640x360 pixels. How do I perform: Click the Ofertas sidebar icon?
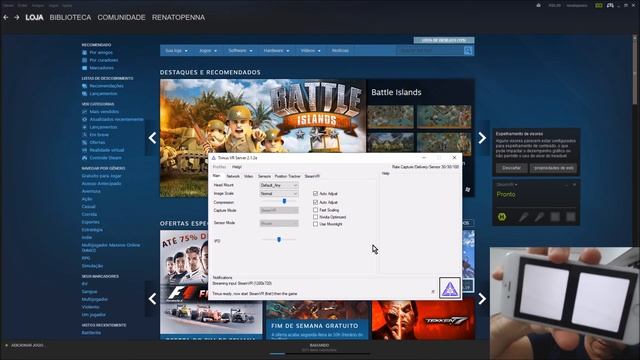[84, 142]
